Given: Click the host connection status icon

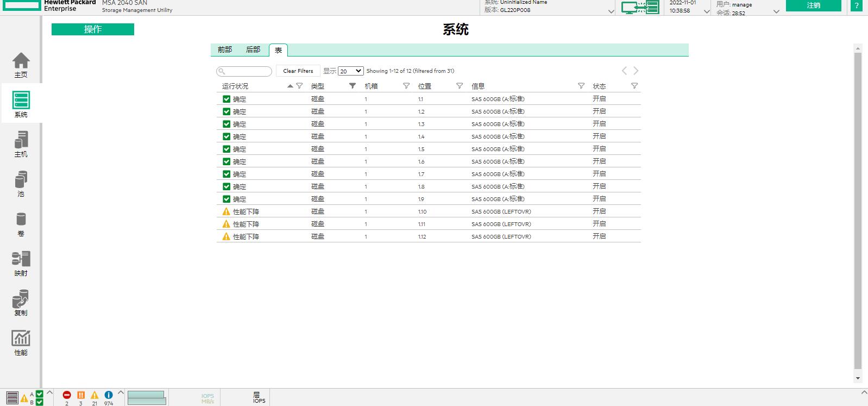Looking at the screenshot, I should (x=640, y=8).
